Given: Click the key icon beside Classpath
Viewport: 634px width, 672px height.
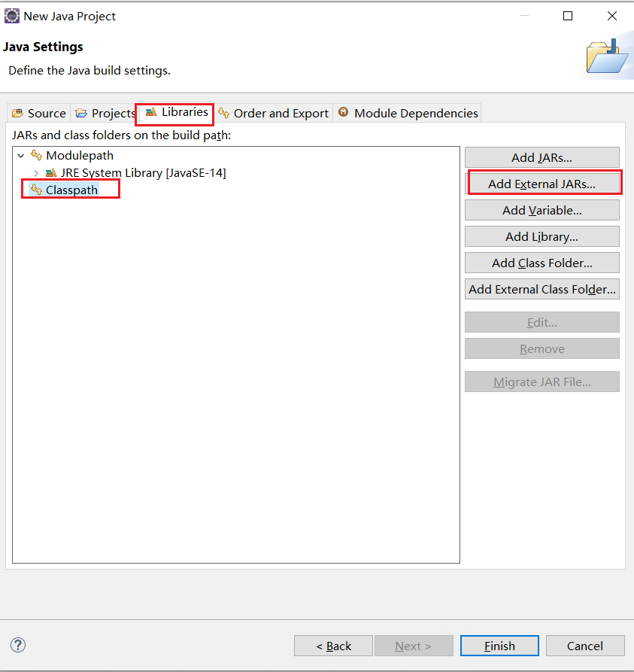Looking at the screenshot, I should point(38,190).
